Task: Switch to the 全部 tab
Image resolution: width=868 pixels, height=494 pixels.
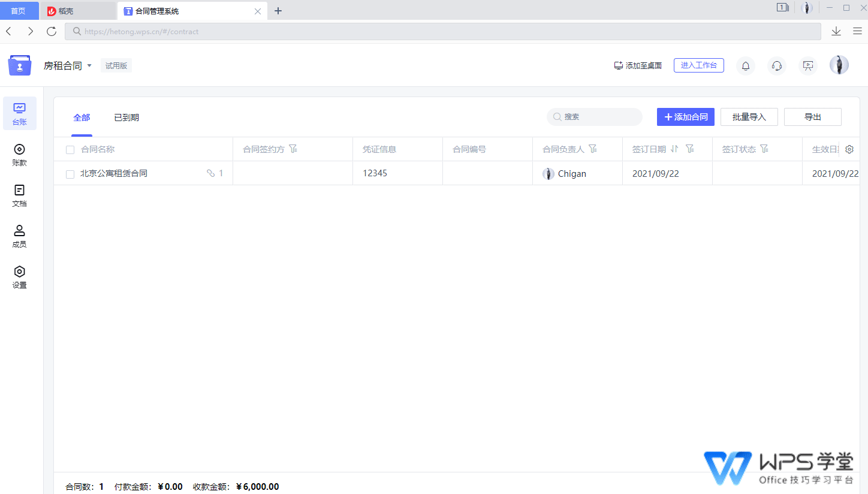Action: pos(82,118)
